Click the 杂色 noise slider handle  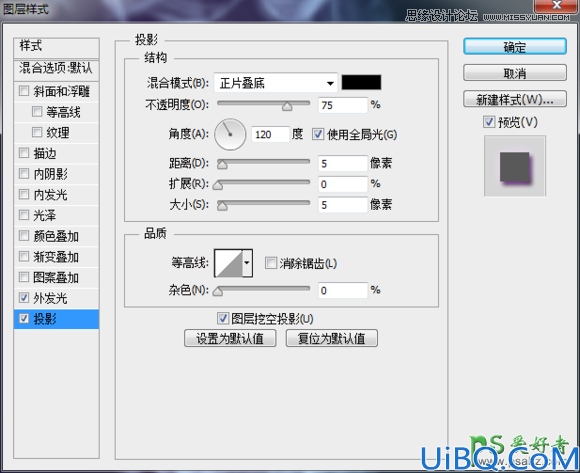coord(218,292)
